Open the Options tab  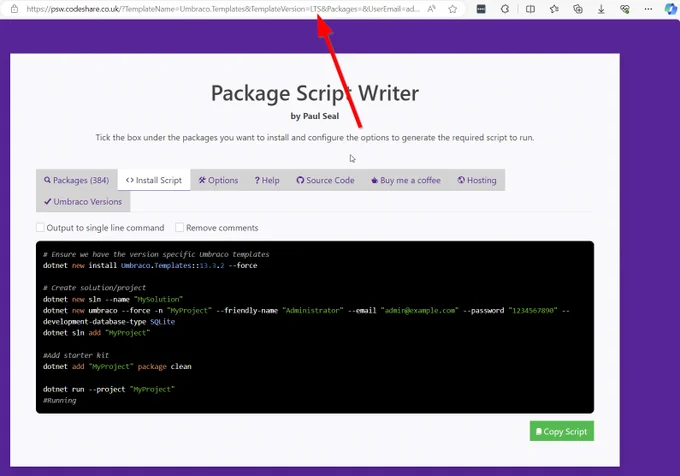(x=218, y=180)
